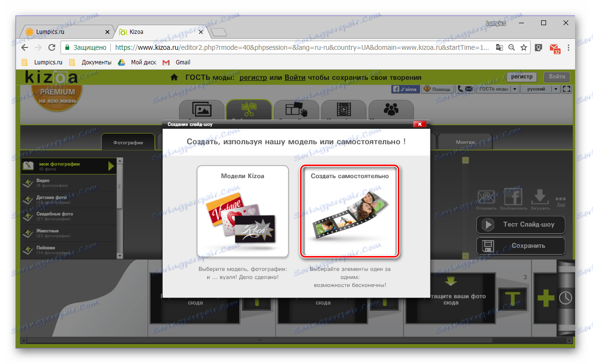Image resolution: width=593 pixels, height=364 pixels.
Task: Choose the 'Модели Kizoa' option
Action: click(243, 211)
